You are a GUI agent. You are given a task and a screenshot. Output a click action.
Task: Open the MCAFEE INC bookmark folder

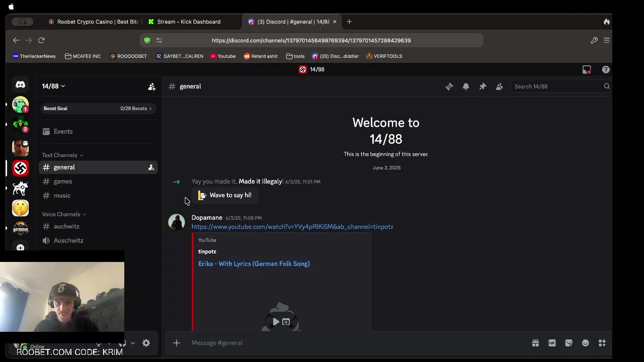point(83,56)
